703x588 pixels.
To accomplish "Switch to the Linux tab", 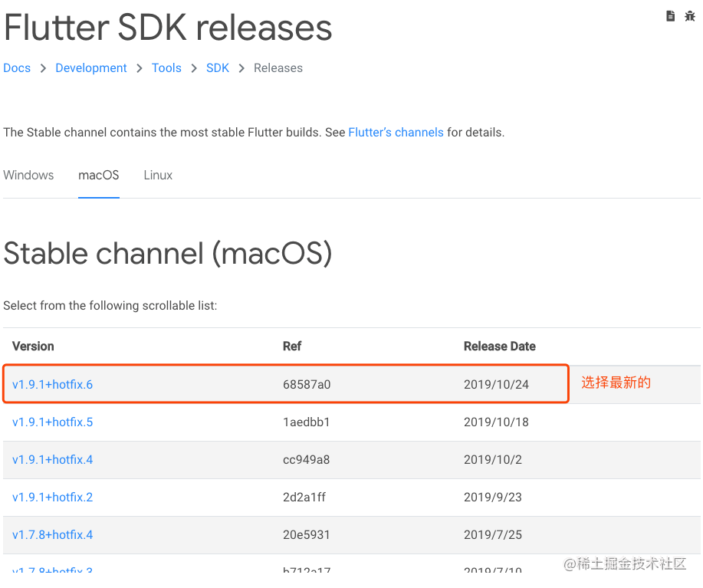I will tap(157, 176).
